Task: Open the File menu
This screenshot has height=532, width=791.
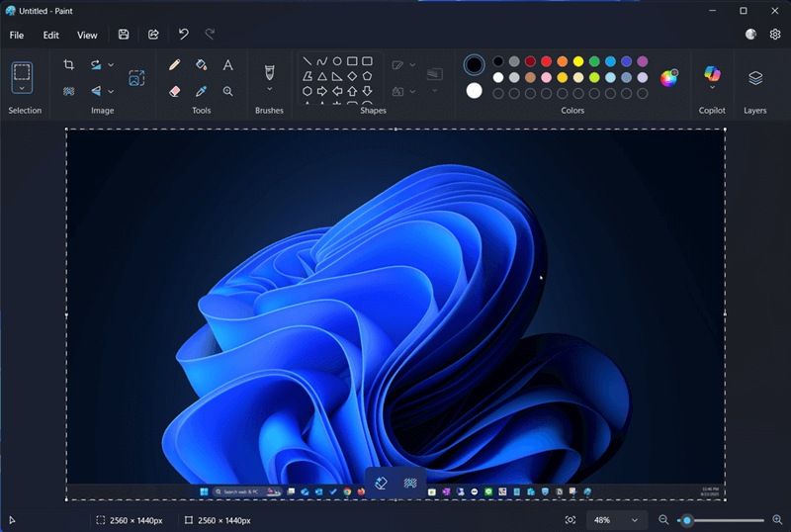Action: point(17,35)
